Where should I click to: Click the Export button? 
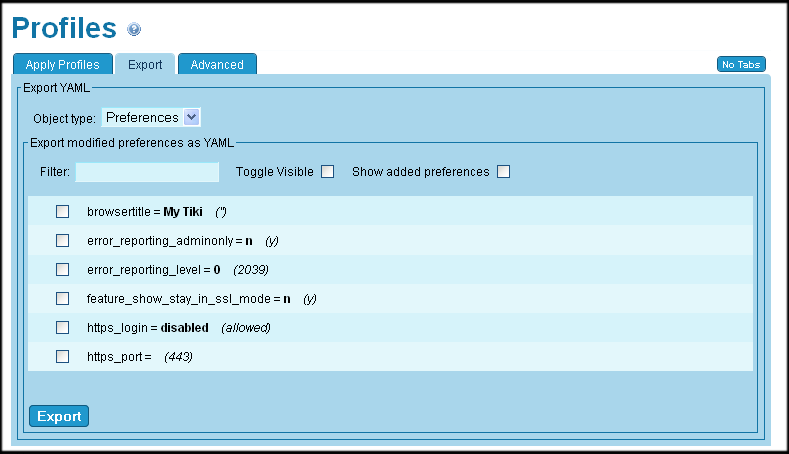click(x=59, y=416)
